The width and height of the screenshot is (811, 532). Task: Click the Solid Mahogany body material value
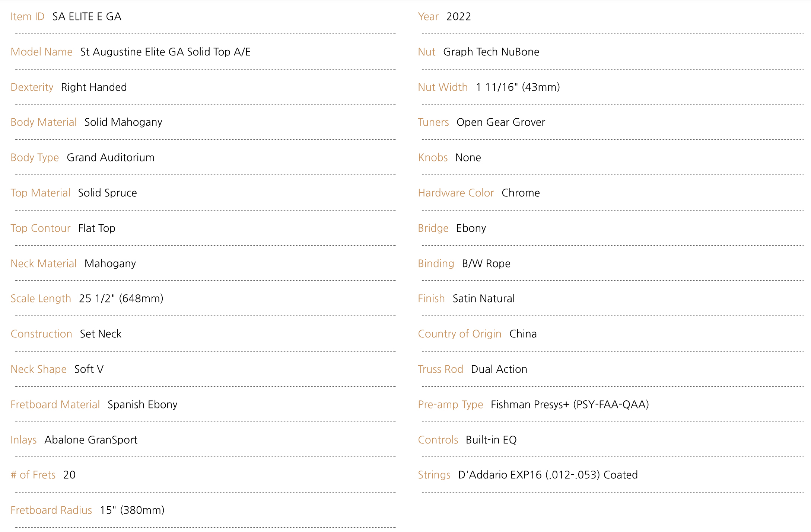tap(123, 122)
